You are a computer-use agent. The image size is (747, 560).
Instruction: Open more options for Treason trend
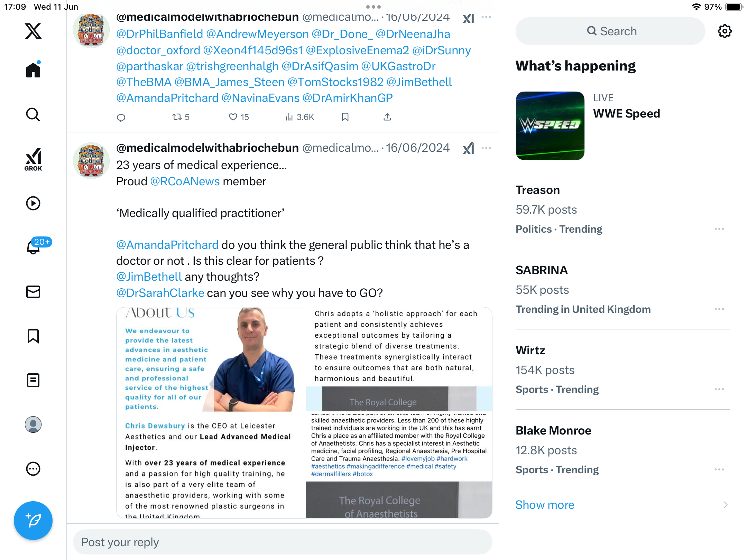click(x=719, y=229)
